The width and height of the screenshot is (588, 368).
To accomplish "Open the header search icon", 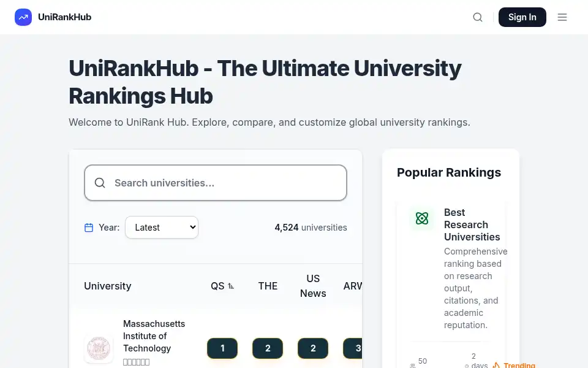I will [x=477, y=17].
